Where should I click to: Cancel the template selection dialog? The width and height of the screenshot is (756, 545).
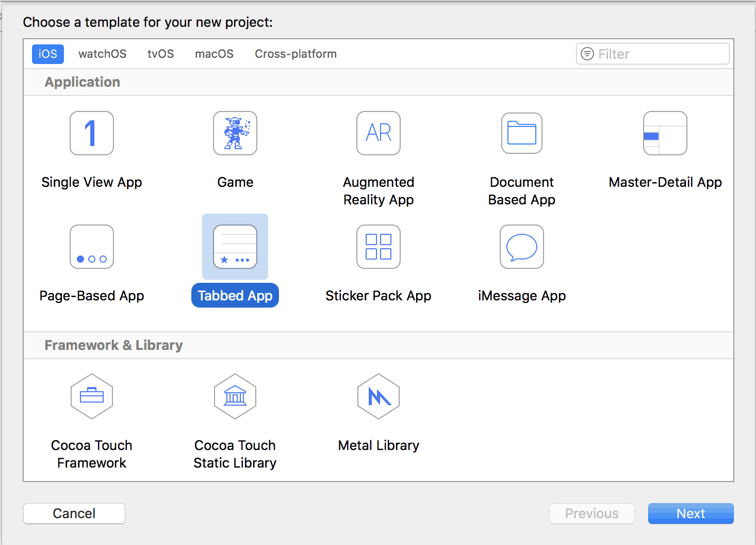point(74,513)
